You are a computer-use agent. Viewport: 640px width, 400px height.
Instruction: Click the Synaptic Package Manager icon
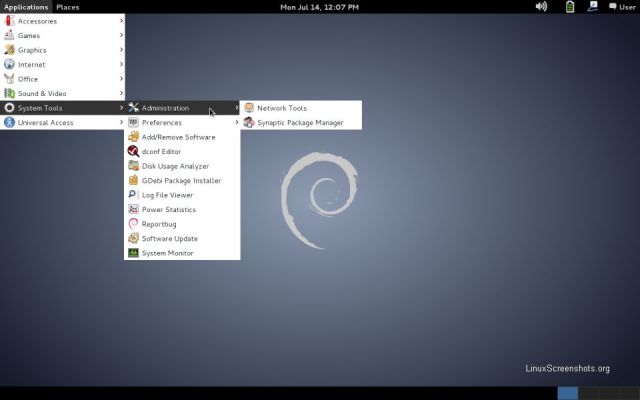pos(249,122)
